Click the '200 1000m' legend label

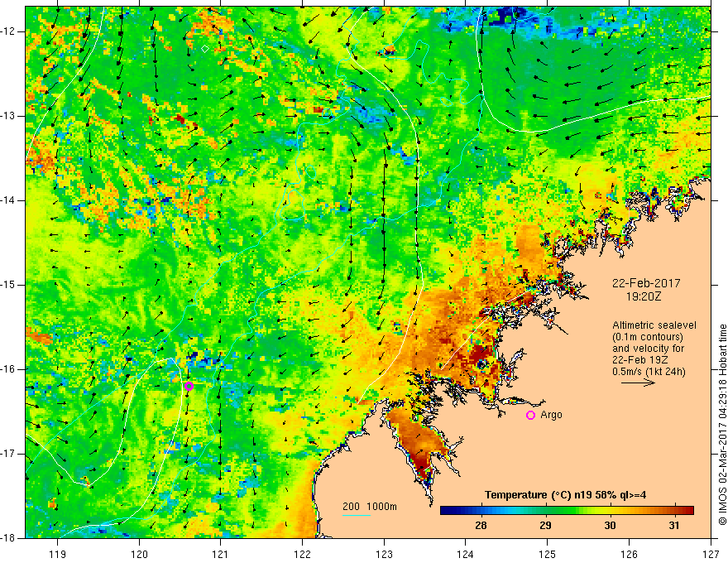[370, 507]
